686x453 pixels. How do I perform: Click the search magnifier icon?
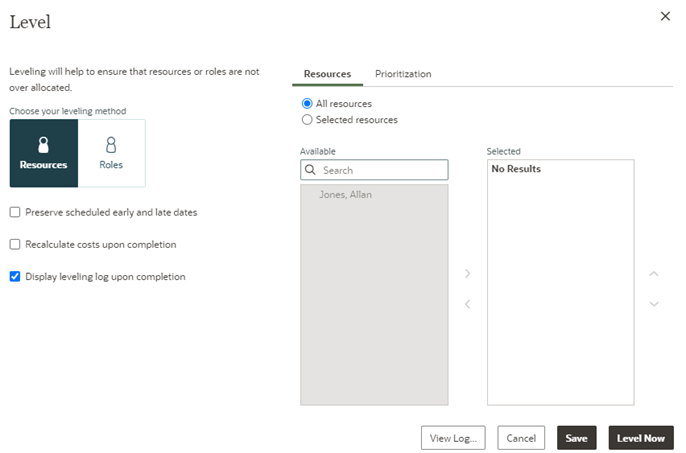point(311,171)
